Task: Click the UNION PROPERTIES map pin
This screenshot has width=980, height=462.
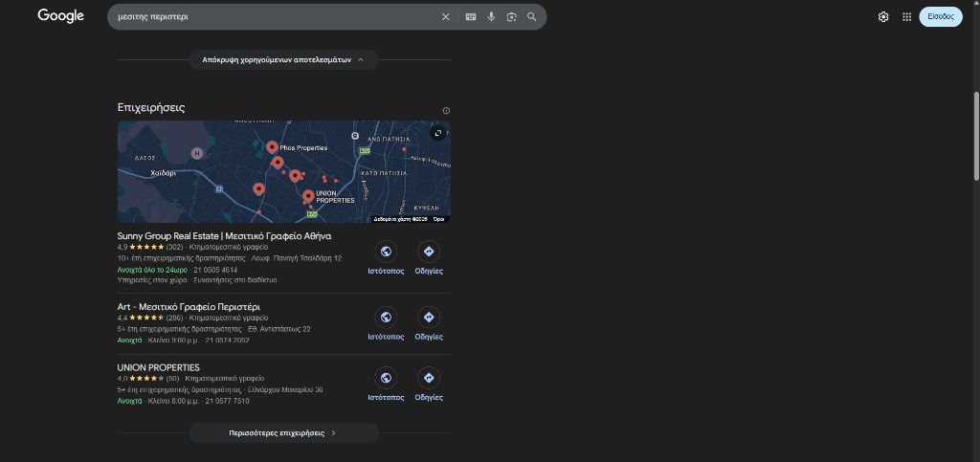Action: 308,197
